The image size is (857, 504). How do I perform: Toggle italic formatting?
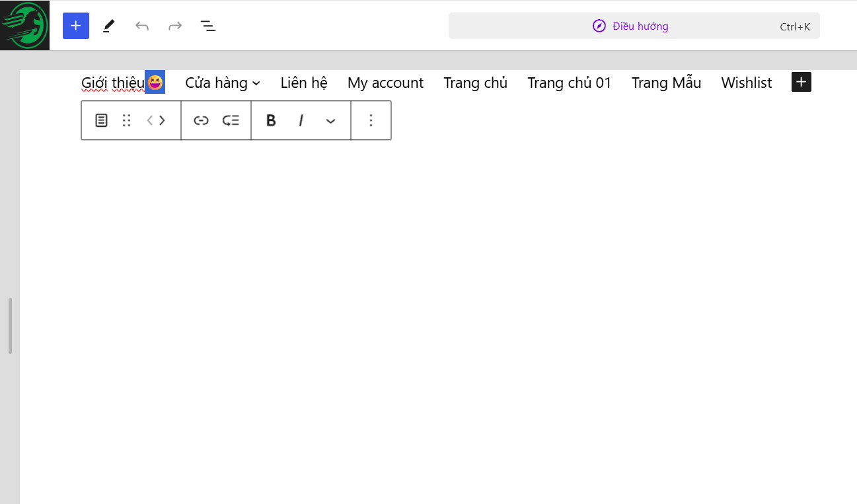301,120
